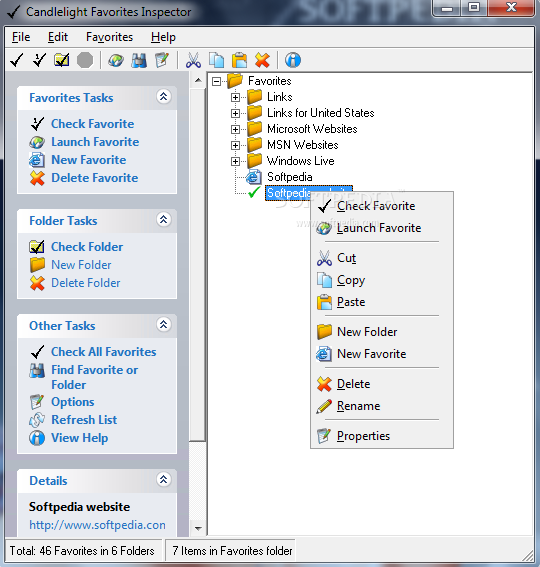This screenshot has width=540, height=567.
Task: Click the scissors icon in the context menu
Action: point(324,258)
